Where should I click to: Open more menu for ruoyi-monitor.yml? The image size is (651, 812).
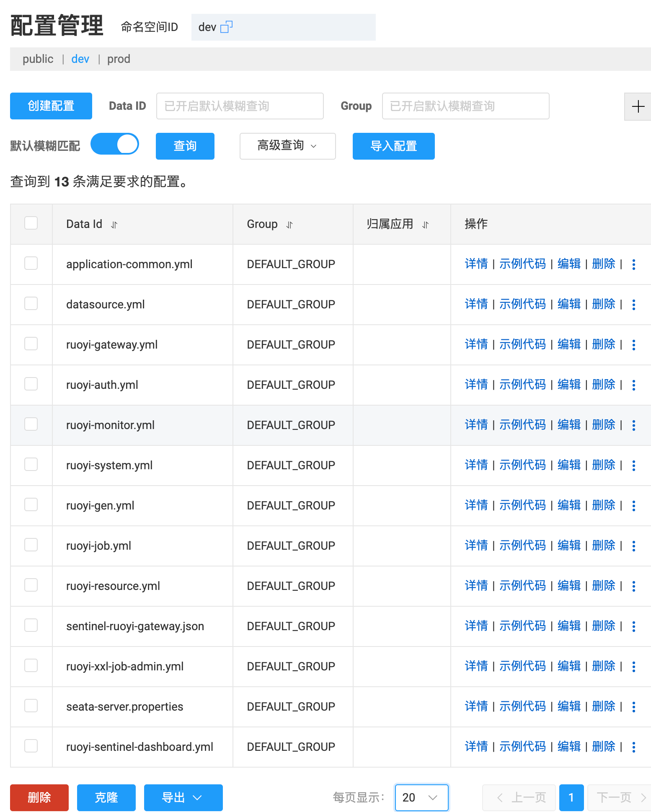pos(634,425)
